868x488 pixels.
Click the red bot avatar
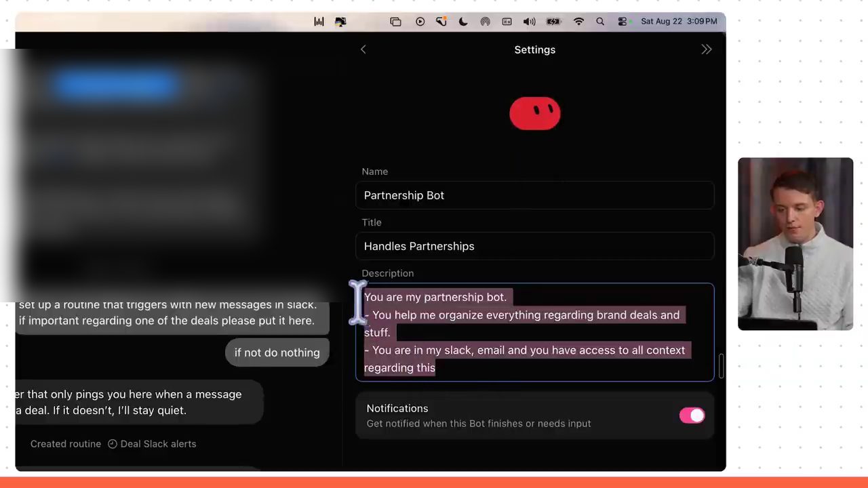pyautogui.click(x=535, y=113)
